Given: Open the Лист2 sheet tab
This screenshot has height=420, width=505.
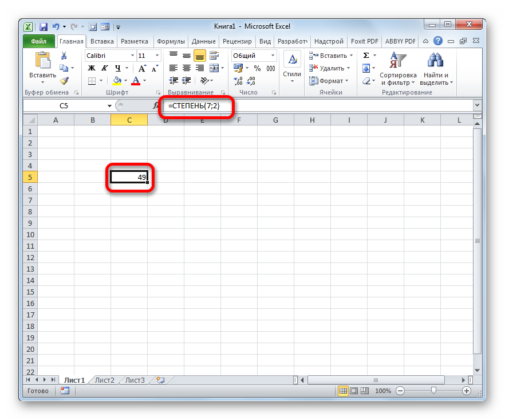Looking at the screenshot, I should (x=104, y=380).
